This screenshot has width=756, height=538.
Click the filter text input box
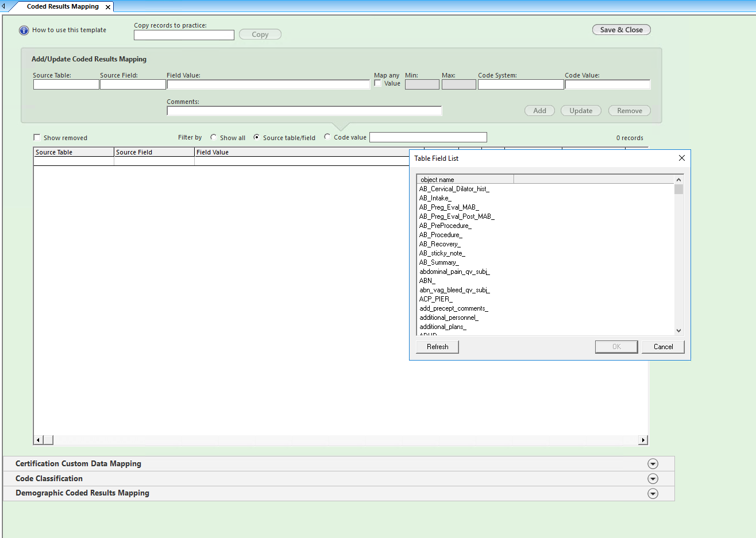click(428, 137)
